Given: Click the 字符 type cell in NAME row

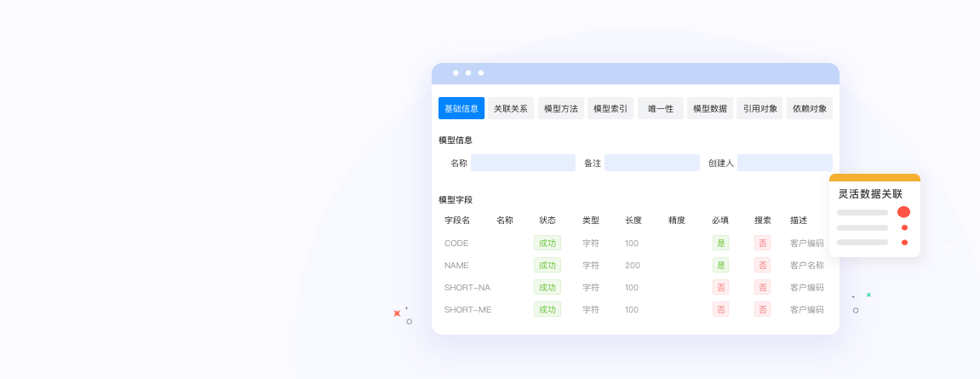Looking at the screenshot, I should click(591, 265).
